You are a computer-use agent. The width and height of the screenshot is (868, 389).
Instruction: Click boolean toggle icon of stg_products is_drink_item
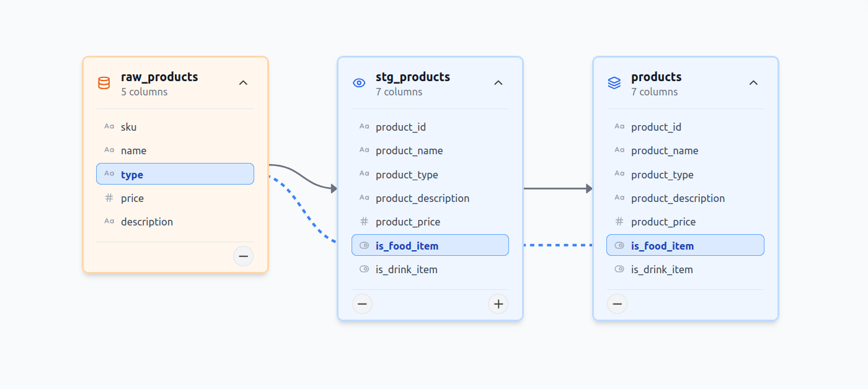[364, 269]
